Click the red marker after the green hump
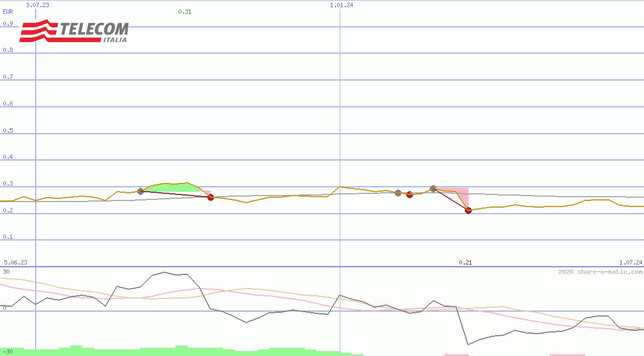 [210, 198]
